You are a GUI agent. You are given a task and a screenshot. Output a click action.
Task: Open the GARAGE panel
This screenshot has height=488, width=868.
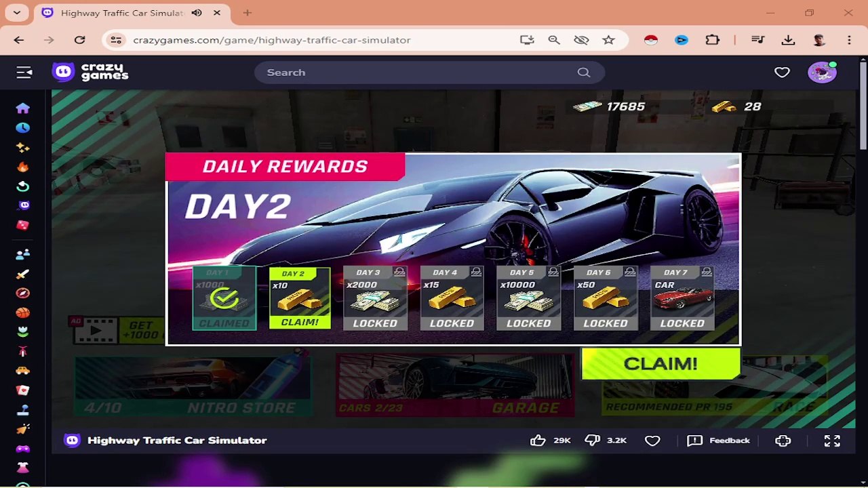[x=455, y=386]
